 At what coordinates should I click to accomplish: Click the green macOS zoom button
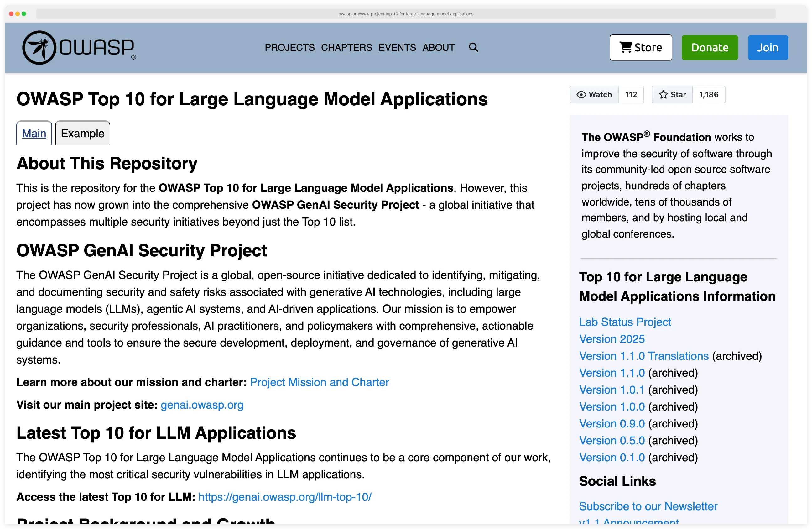[24, 14]
